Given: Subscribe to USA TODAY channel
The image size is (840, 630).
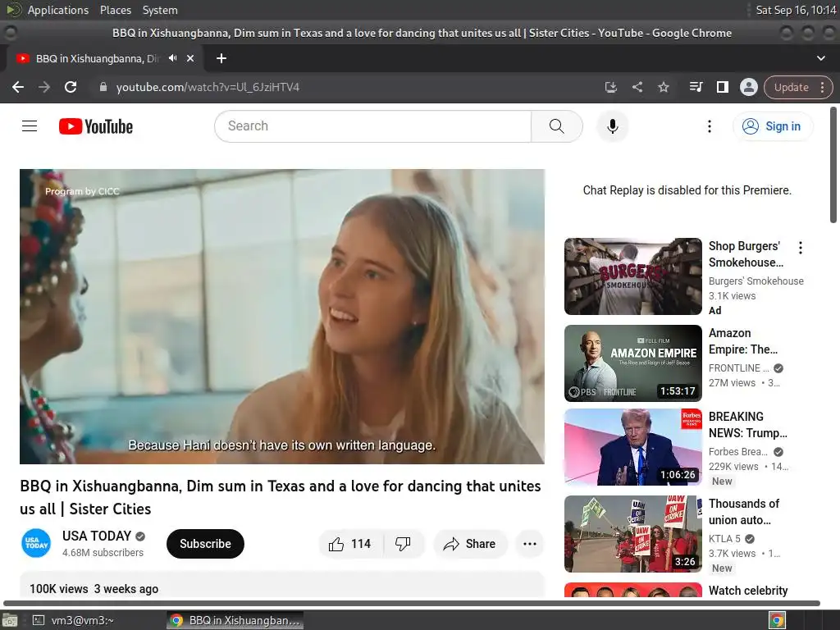Looking at the screenshot, I should 205,544.
